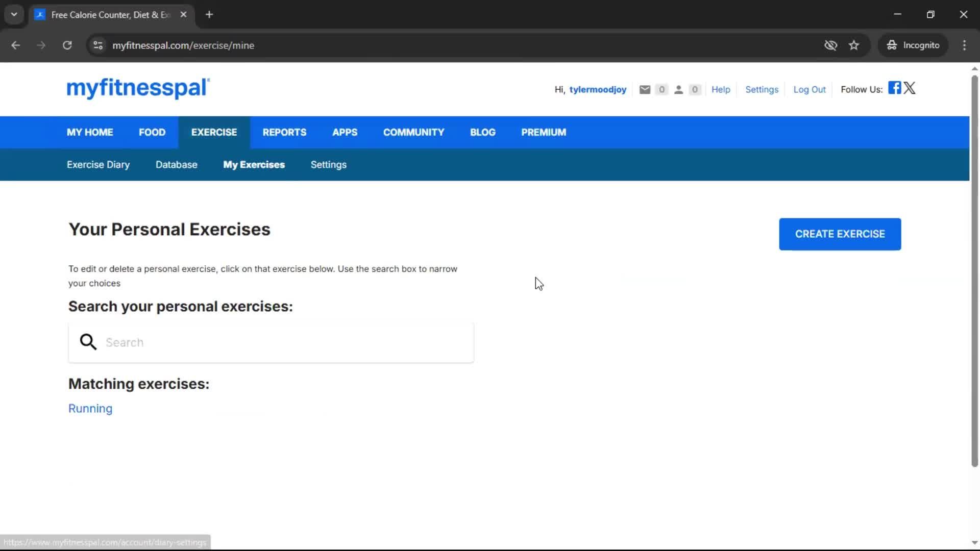Click the scroll down arrow on the scrollbar
The width and height of the screenshot is (980, 551).
[x=974, y=543]
